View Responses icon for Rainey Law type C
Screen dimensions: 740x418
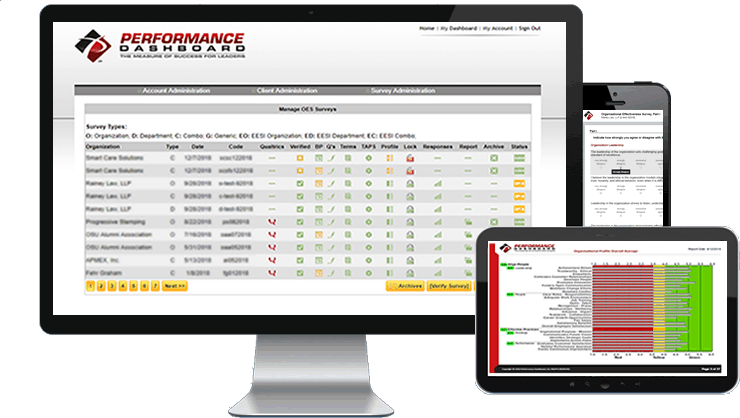point(438,196)
